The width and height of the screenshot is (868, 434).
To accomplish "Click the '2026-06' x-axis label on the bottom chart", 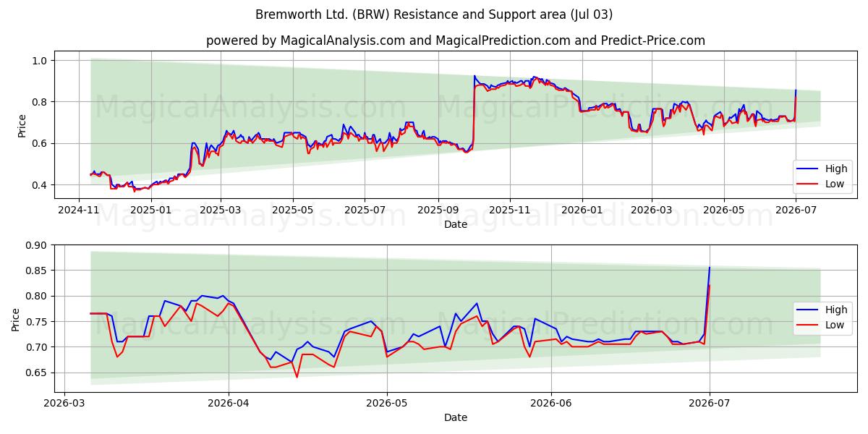I will click(551, 404).
